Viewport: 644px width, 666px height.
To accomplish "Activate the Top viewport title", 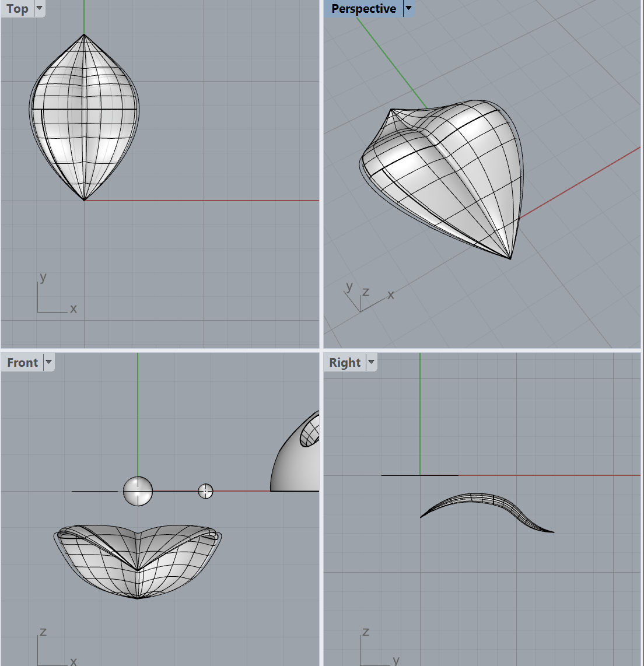I will click(x=17, y=9).
